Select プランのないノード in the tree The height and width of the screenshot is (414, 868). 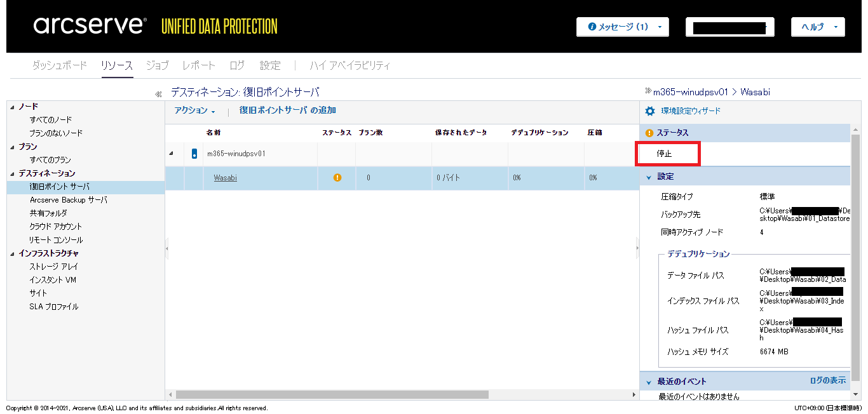tap(56, 133)
